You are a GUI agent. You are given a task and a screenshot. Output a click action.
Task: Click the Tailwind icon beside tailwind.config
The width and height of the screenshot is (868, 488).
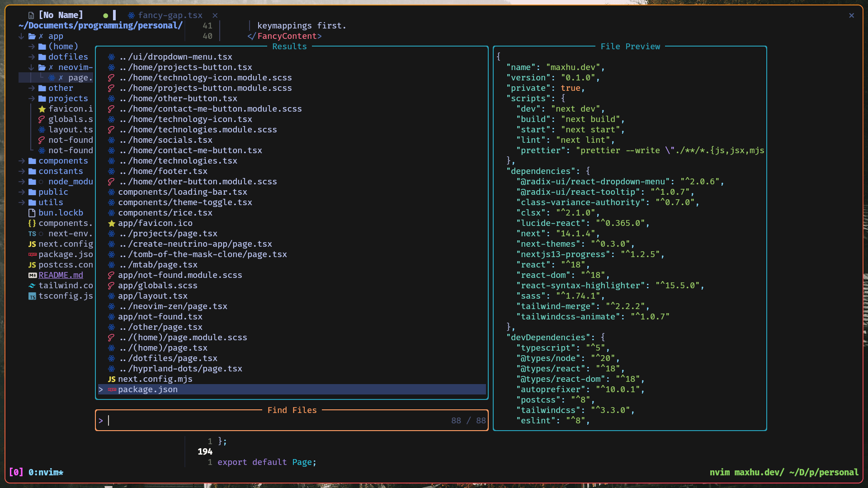[x=32, y=286]
